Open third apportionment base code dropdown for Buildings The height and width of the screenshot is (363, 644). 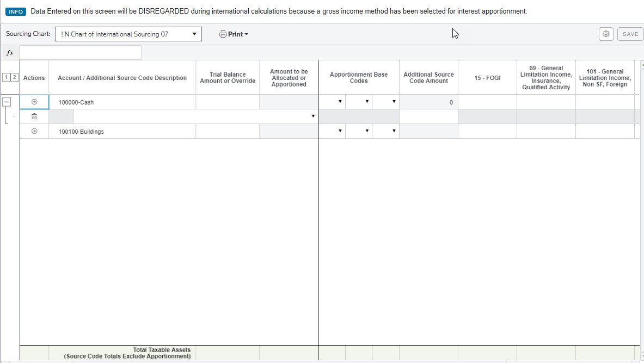(x=394, y=131)
